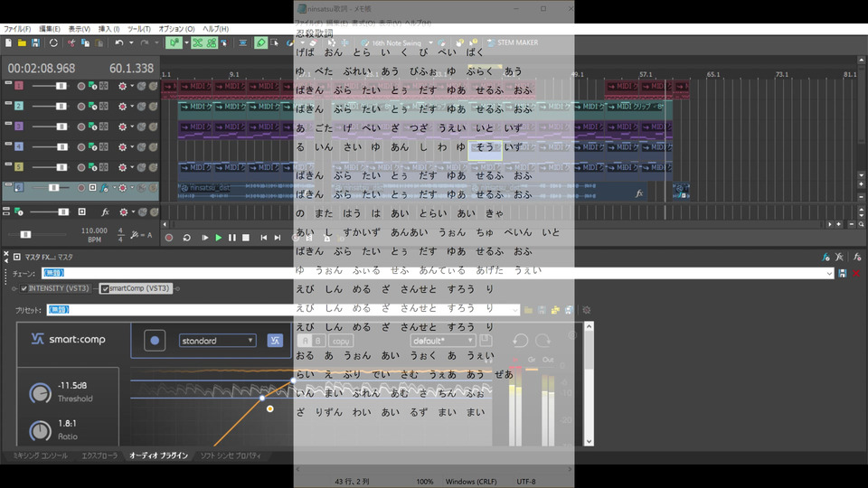Solo track 3
Image resolution: width=868 pixels, height=488 pixels.
(153, 127)
